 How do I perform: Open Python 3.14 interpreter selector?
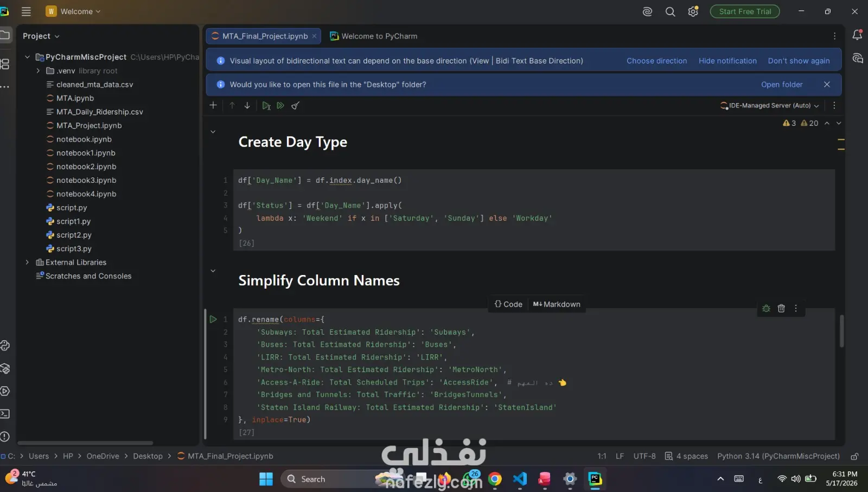tap(778, 456)
